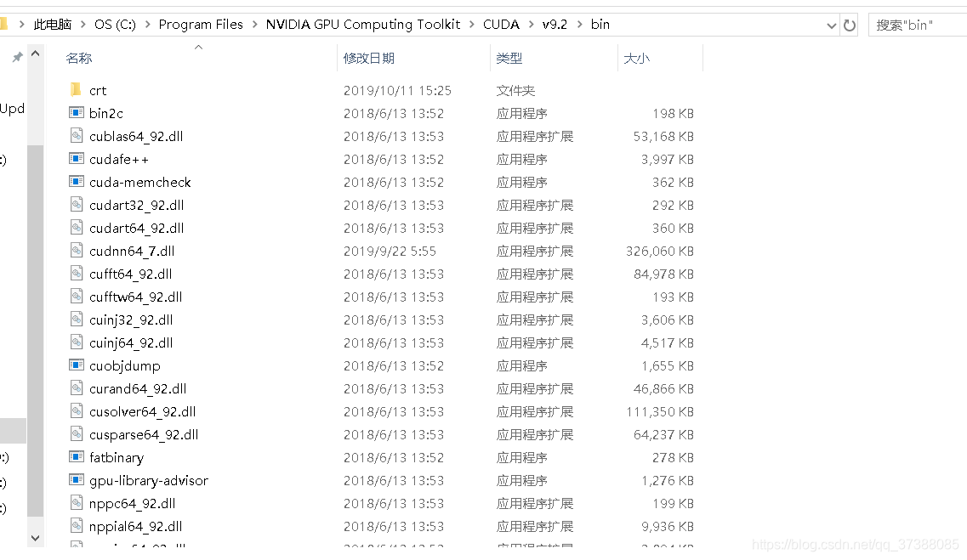Click the gpu-library-advisor application icon
Viewport: 967px width, 560px height.
pyautogui.click(x=76, y=480)
